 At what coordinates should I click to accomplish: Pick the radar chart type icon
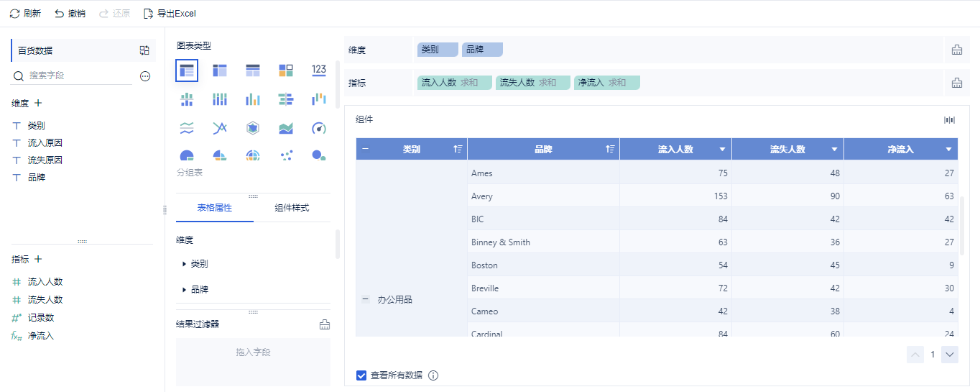(x=253, y=128)
